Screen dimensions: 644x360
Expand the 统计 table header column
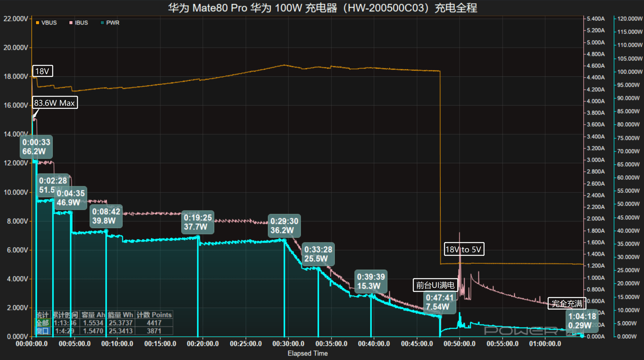click(43, 315)
